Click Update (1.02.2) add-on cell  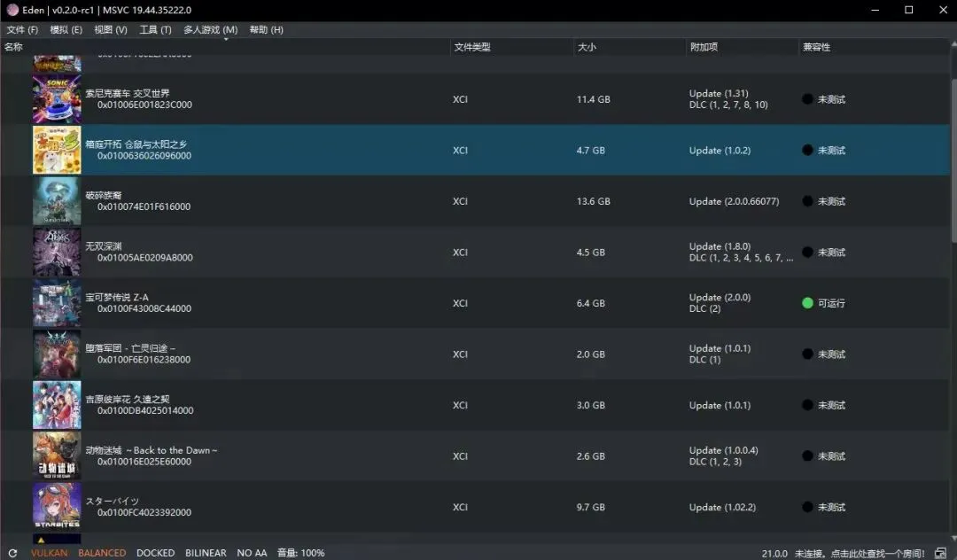click(723, 507)
